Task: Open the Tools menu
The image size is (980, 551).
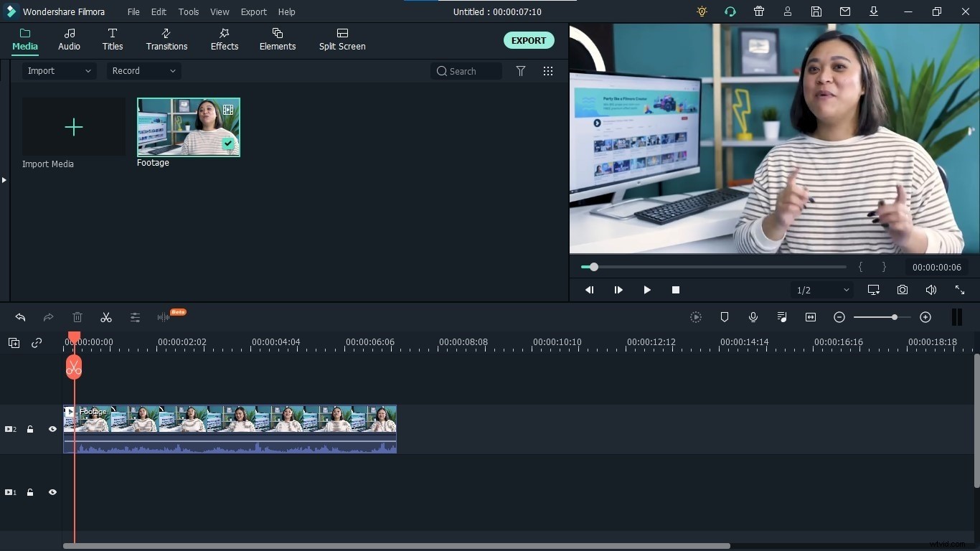Action: (x=188, y=11)
